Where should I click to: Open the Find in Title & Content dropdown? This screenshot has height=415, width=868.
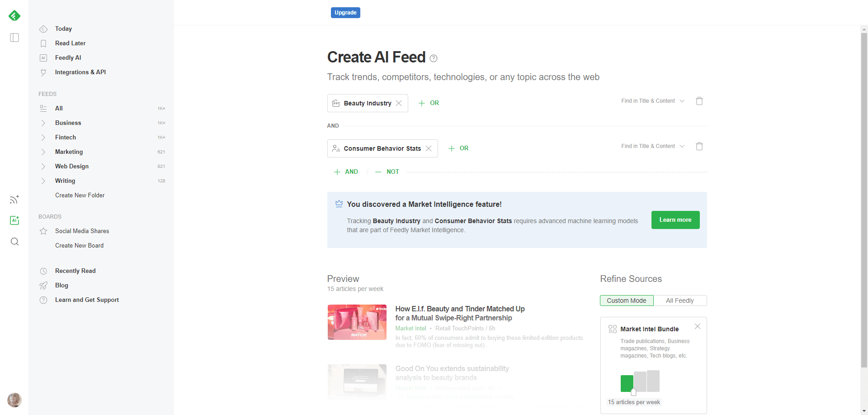click(652, 100)
